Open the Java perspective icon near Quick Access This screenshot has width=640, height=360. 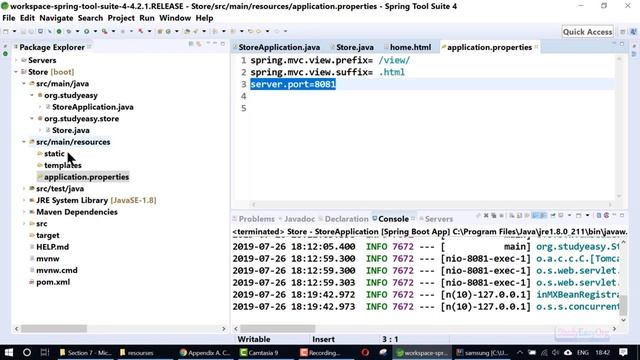[633, 31]
